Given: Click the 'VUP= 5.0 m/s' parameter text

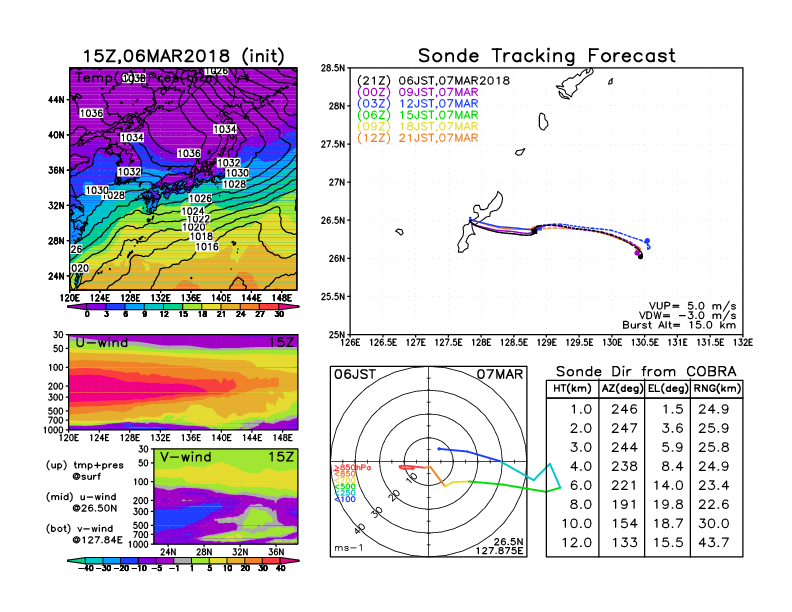Looking at the screenshot, I should pos(692,306).
